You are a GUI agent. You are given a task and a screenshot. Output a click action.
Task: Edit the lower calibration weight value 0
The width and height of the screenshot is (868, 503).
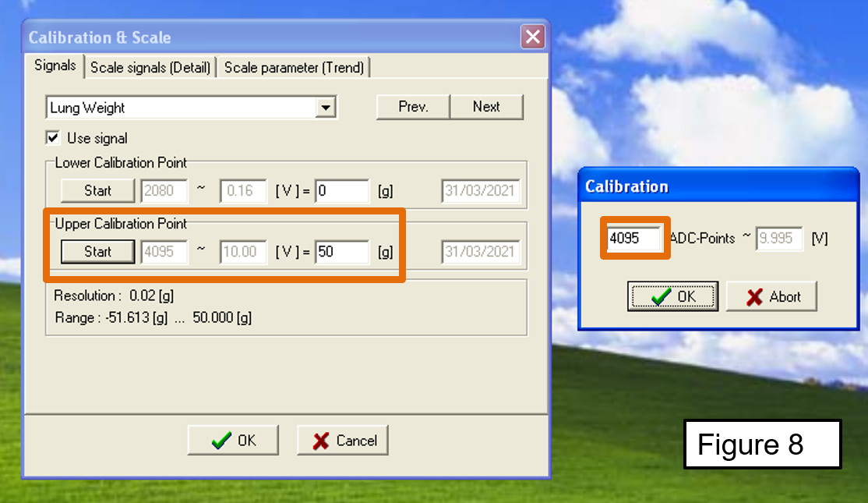pyautogui.click(x=341, y=190)
